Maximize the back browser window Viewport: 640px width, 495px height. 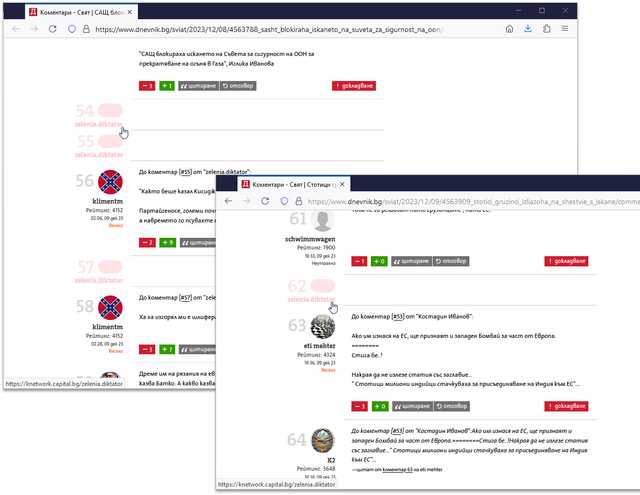[x=542, y=11]
